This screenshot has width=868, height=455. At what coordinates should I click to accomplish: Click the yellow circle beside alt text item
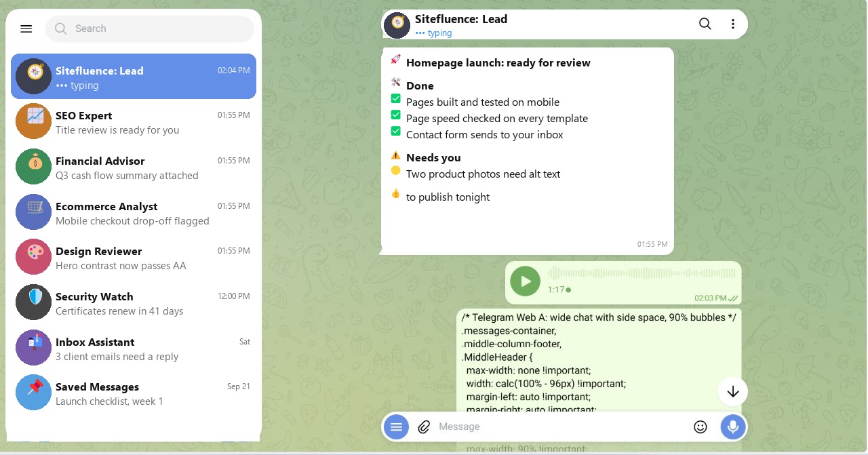pyautogui.click(x=396, y=171)
